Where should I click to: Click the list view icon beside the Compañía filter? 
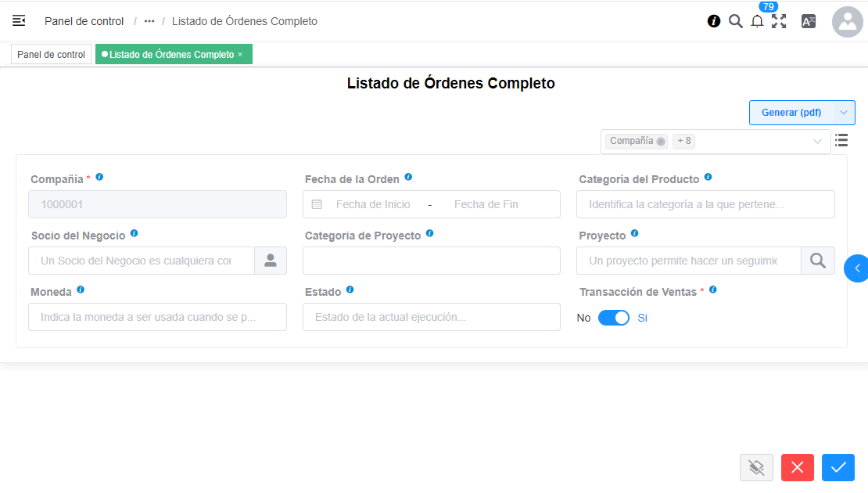pyautogui.click(x=841, y=140)
